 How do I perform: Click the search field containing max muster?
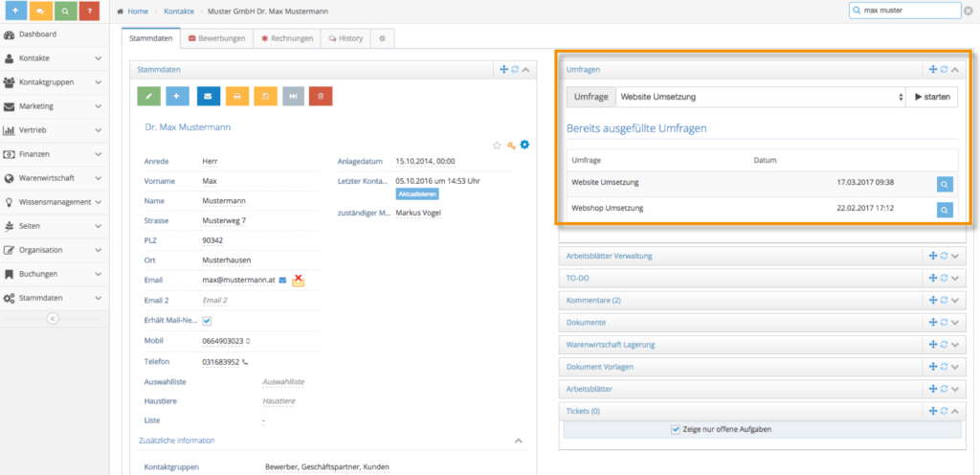(x=904, y=11)
